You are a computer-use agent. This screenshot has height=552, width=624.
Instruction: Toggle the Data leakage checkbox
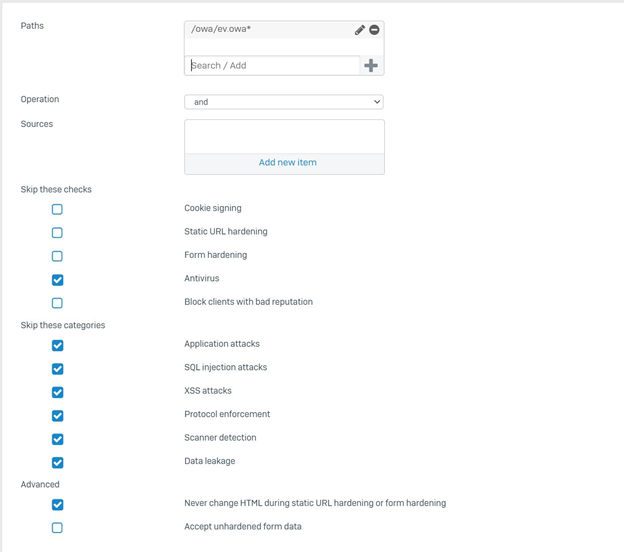click(57, 463)
